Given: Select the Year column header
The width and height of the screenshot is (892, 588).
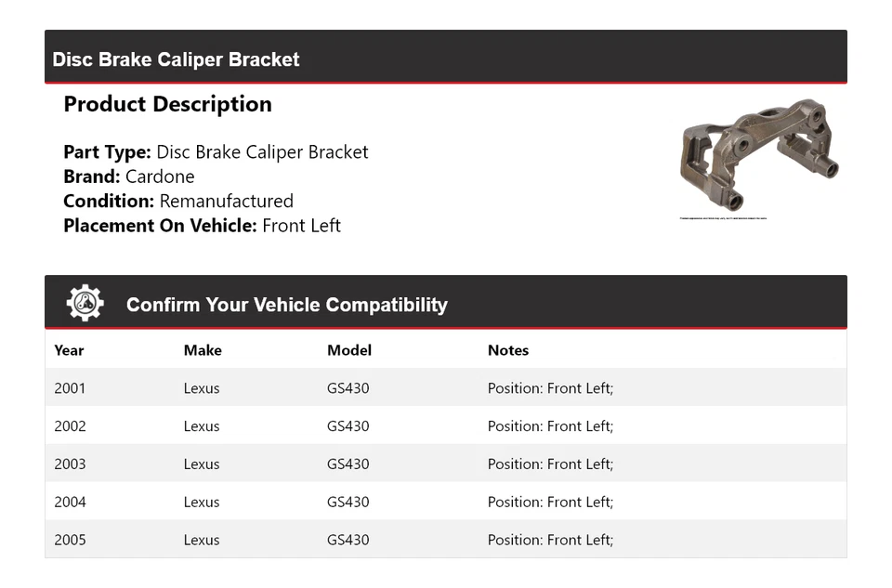Looking at the screenshot, I should [x=69, y=350].
